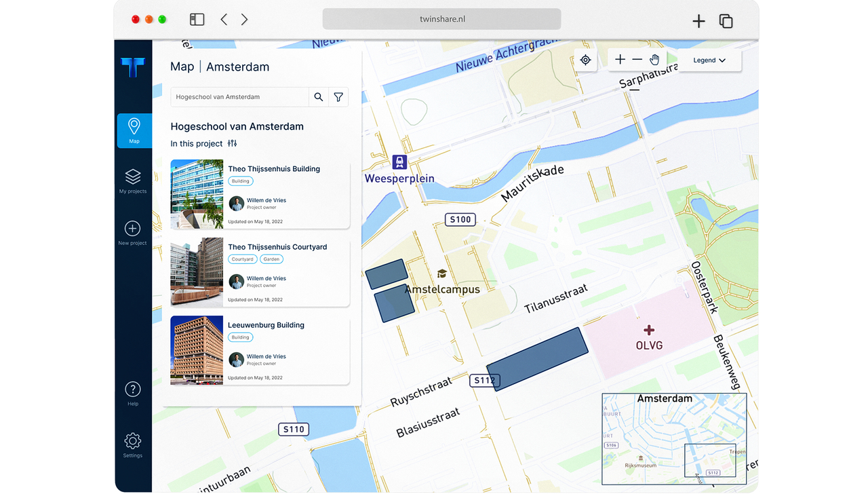Click the Rijksmuseum marker in the minimap
The height and width of the screenshot is (494, 868).
641,458
